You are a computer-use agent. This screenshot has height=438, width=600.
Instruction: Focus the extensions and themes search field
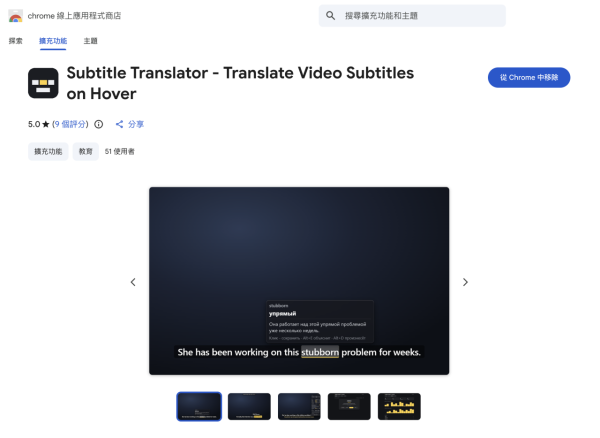(412, 16)
